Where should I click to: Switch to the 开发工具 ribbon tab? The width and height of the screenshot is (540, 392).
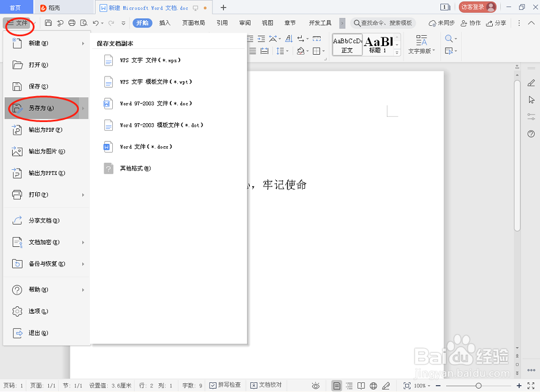coord(320,23)
